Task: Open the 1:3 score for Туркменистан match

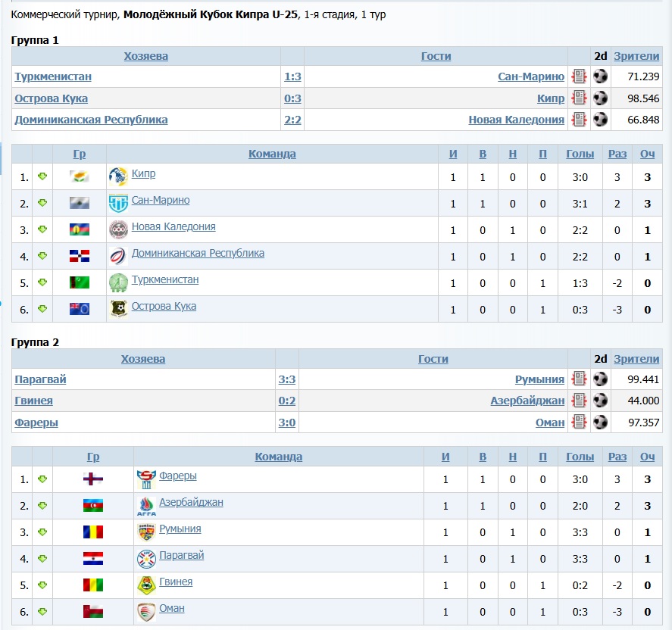Action: click(292, 76)
